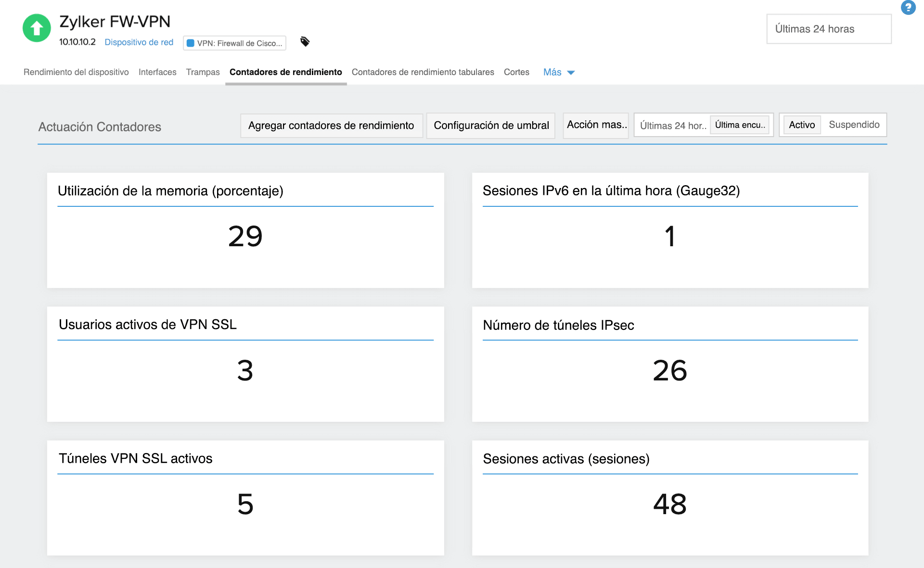
Task: Select Última encu.. polling view
Action: pyautogui.click(x=740, y=125)
